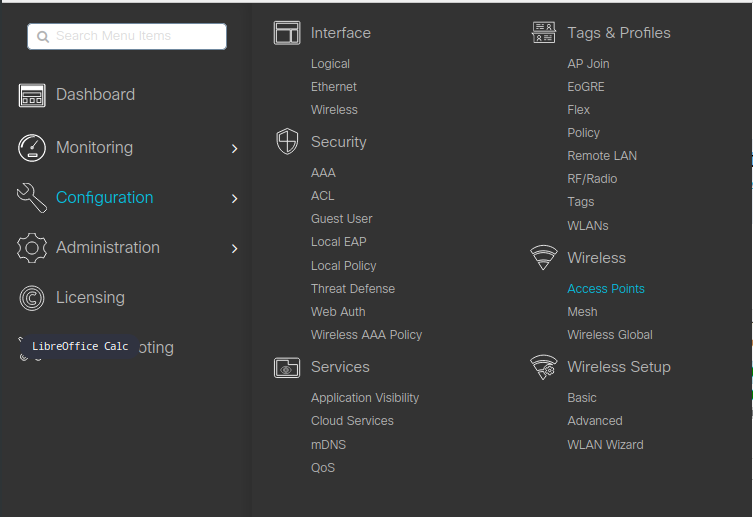753x517 pixels.
Task: Select the Administration menu item
Action: click(108, 247)
